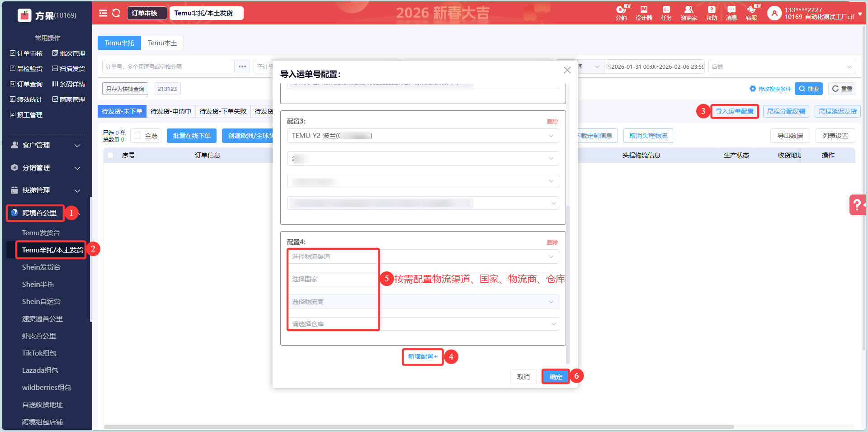The image size is (868, 432).
Task: Open the 分销 icon in header
Action: point(621,13)
